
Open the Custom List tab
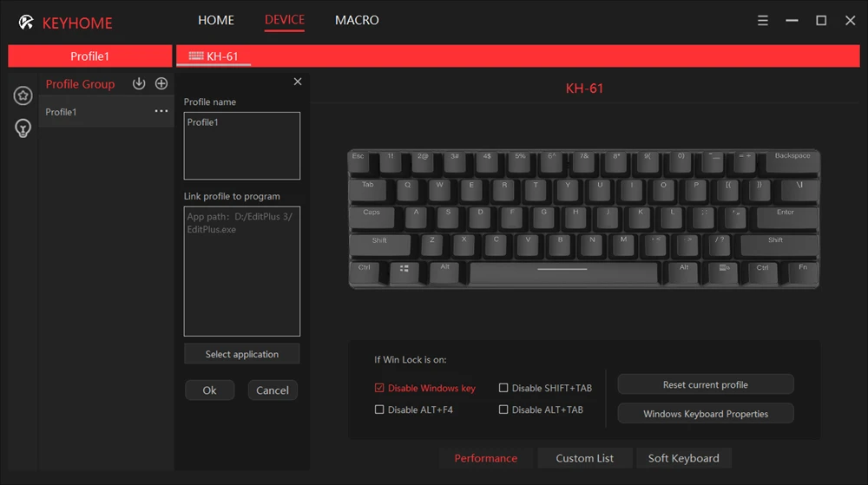coord(584,458)
